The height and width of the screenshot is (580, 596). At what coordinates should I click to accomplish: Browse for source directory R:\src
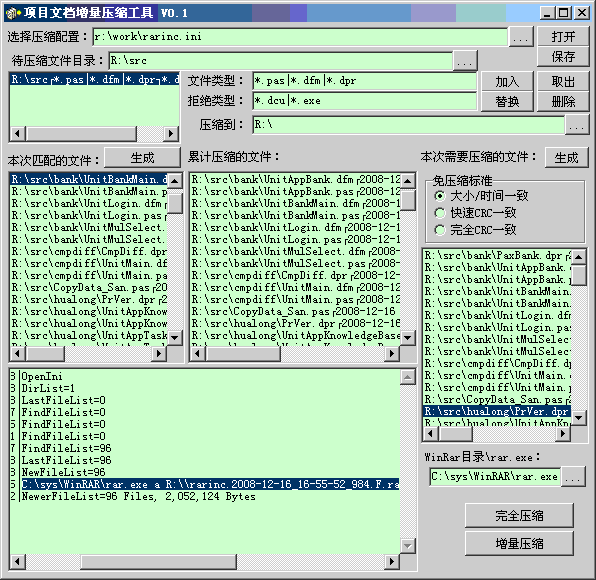[464, 61]
